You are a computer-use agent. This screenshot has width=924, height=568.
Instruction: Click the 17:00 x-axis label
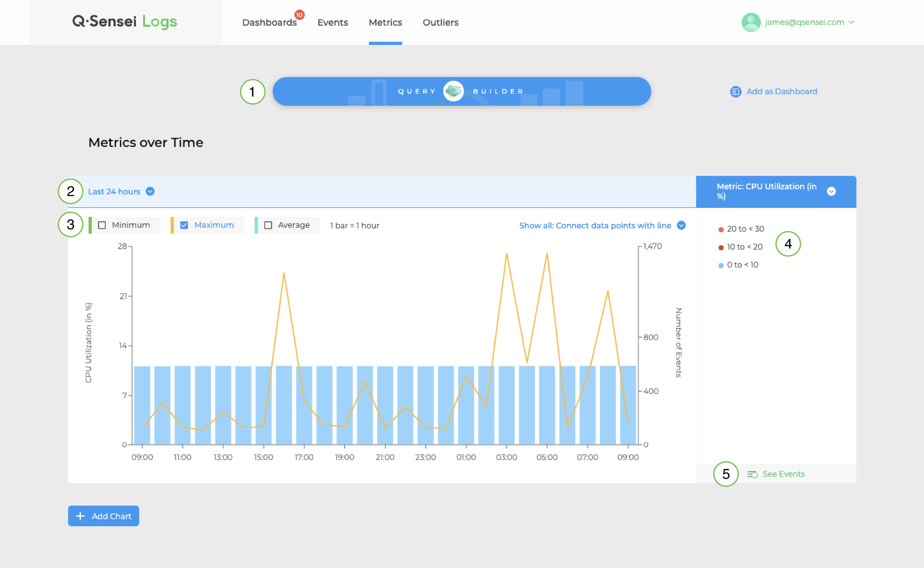point(304,457)
